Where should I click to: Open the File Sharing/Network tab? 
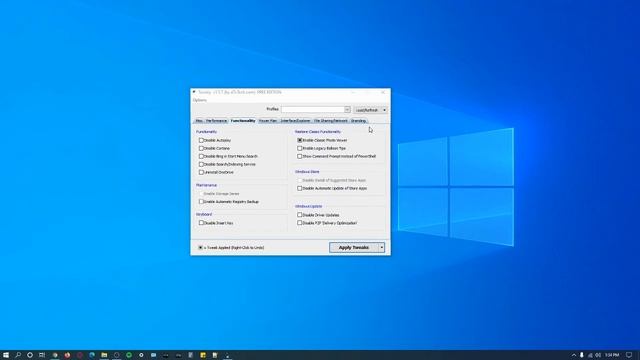point(331,121)
